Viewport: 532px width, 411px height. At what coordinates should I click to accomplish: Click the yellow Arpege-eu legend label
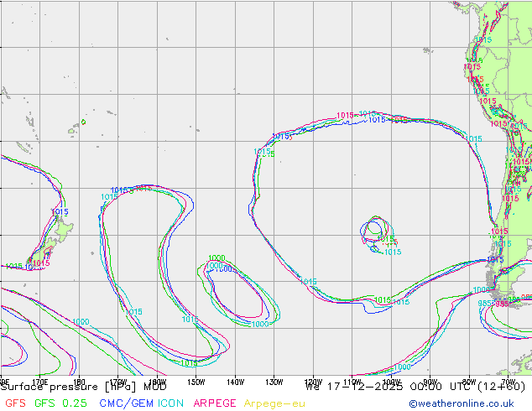tap(274, 404)
